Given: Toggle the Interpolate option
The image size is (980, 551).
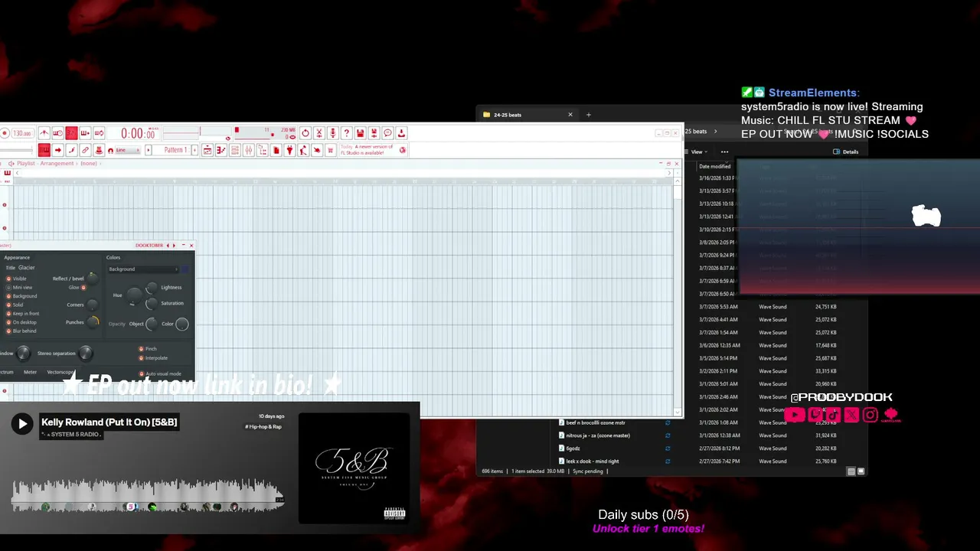Looking at the screenshot, I should [x=141, y=357].
